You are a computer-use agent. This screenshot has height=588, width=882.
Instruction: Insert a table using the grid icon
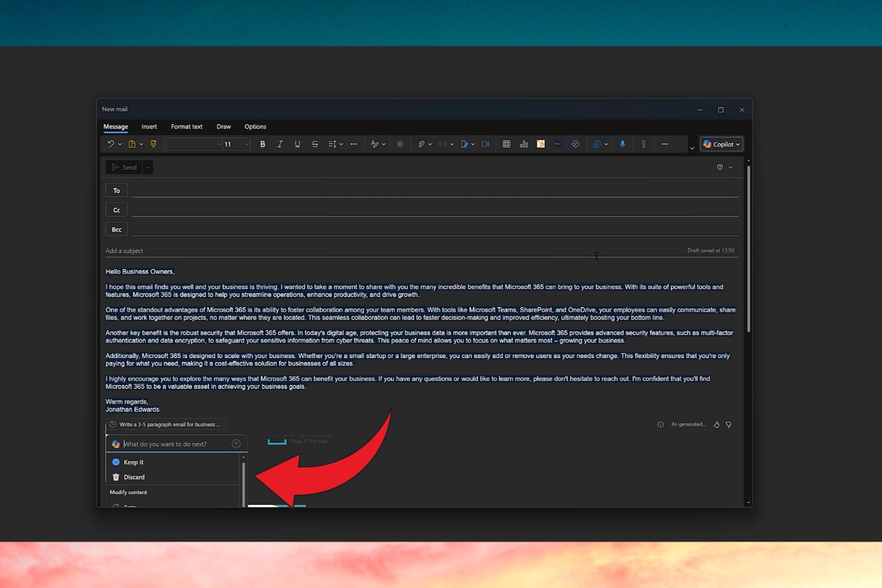[506, 144]
